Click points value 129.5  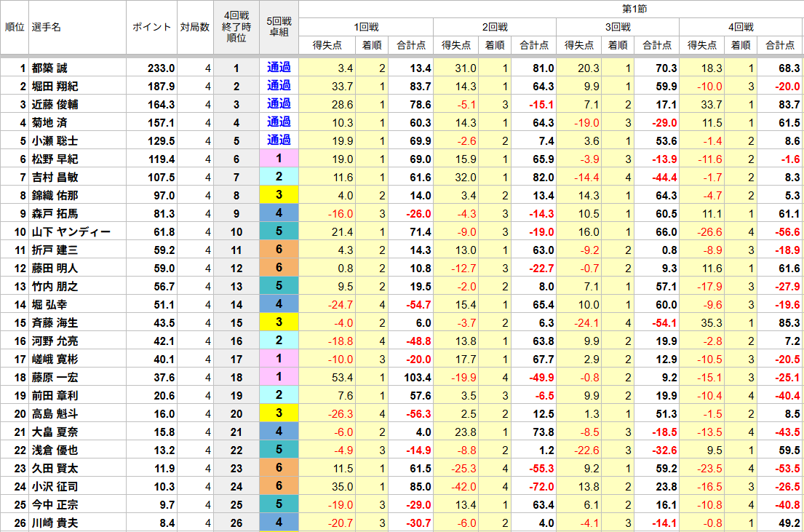(x=161, y=141)
